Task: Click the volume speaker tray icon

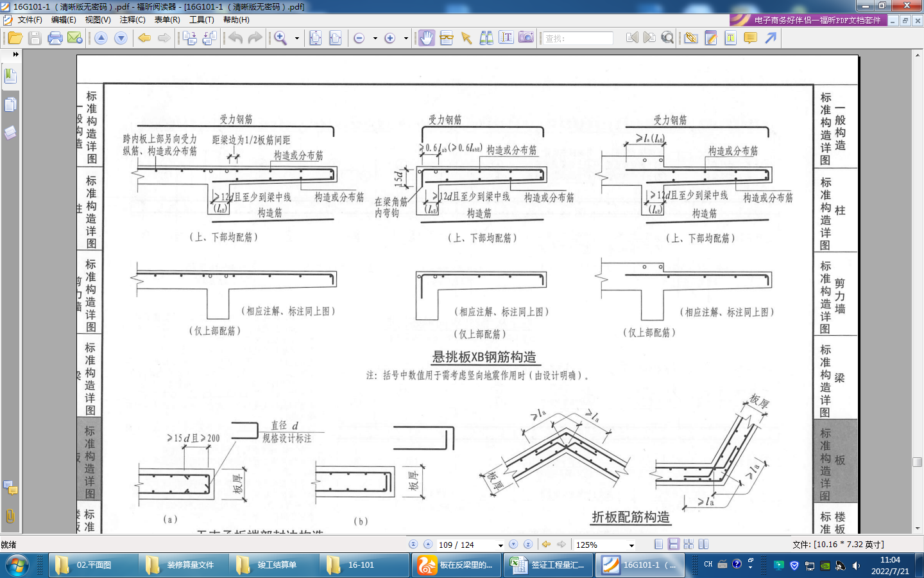Action: pos(857,565)
